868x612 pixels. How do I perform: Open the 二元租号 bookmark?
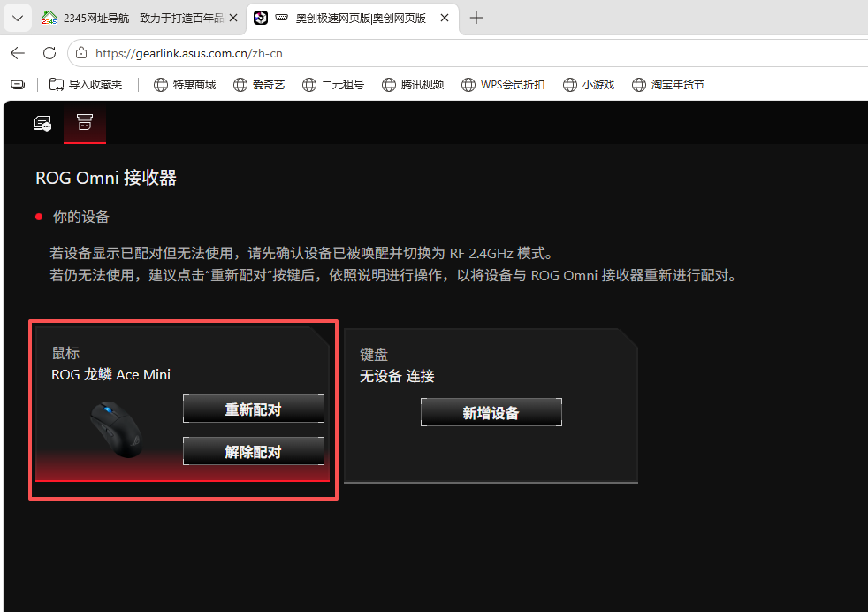[333, 85]
